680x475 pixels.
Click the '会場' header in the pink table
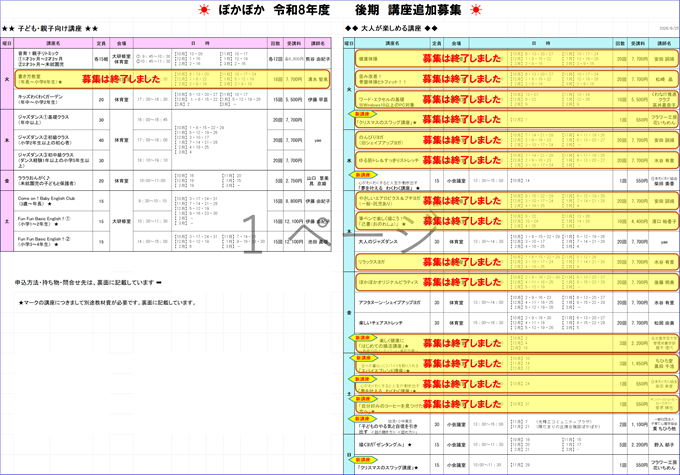point(121,43)
